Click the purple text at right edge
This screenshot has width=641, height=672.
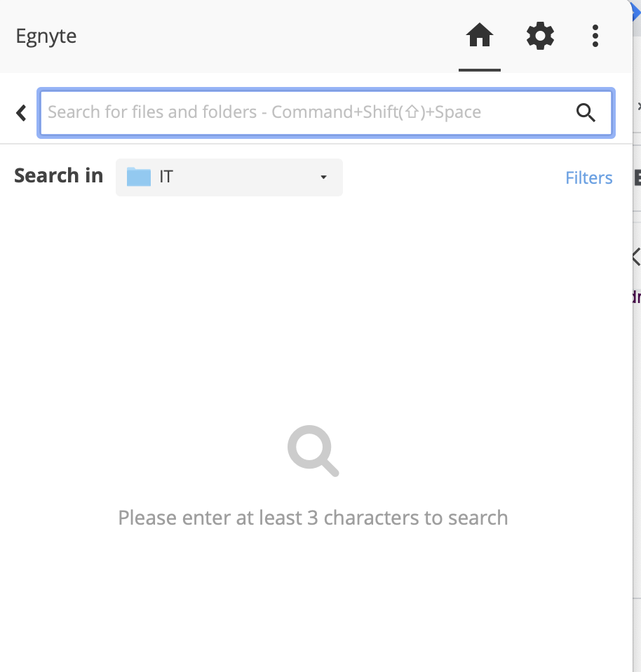[636, 296]
